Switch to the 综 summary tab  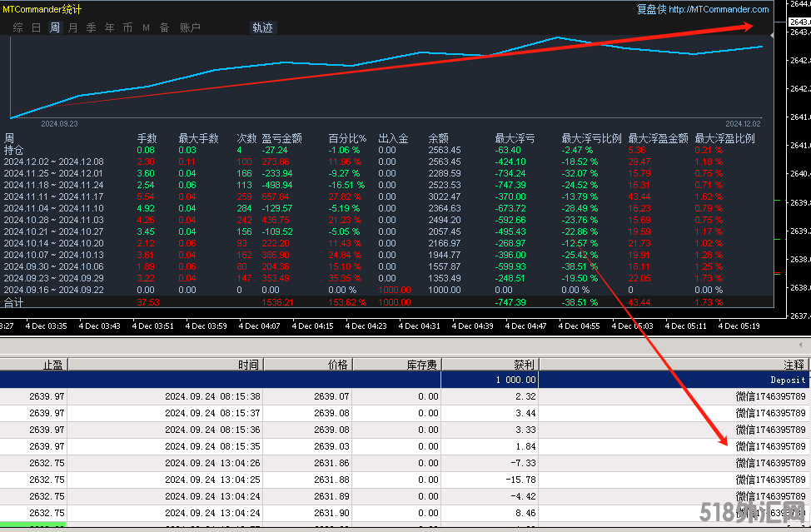(17, 27)
